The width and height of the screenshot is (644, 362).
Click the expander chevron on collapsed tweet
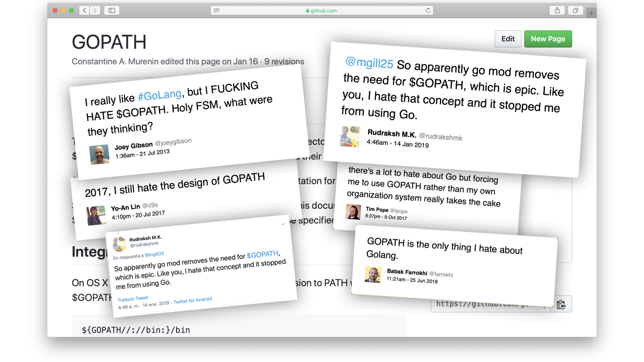click(281, 225)
